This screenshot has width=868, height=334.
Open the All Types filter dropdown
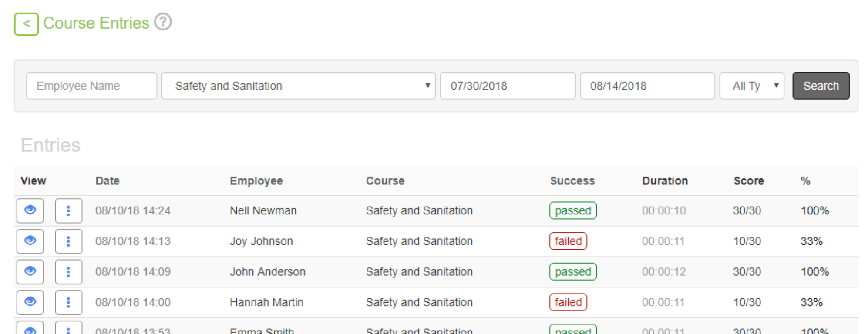[x=752, y=86]
